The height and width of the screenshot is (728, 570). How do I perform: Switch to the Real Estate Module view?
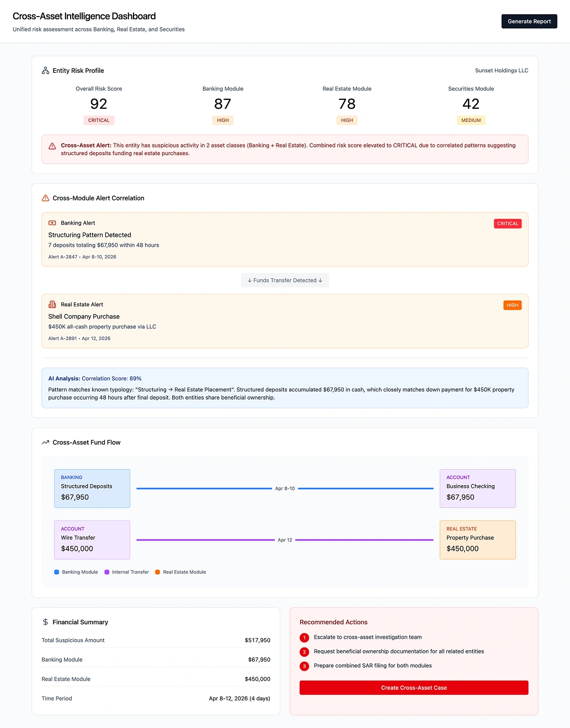pos(347,104)
